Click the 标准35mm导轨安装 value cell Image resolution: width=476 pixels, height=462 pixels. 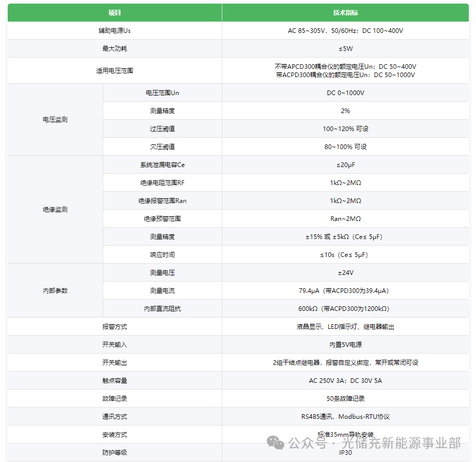tap(346, 434)
